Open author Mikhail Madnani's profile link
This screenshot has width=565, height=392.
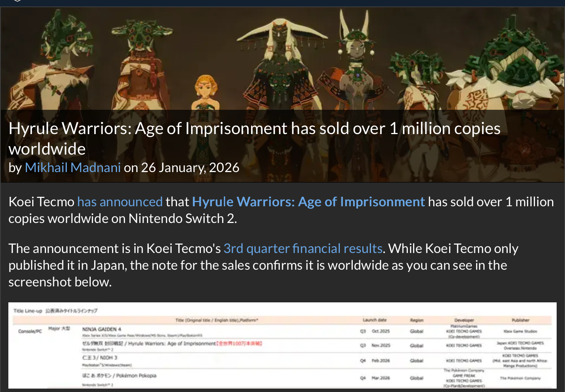73,168
